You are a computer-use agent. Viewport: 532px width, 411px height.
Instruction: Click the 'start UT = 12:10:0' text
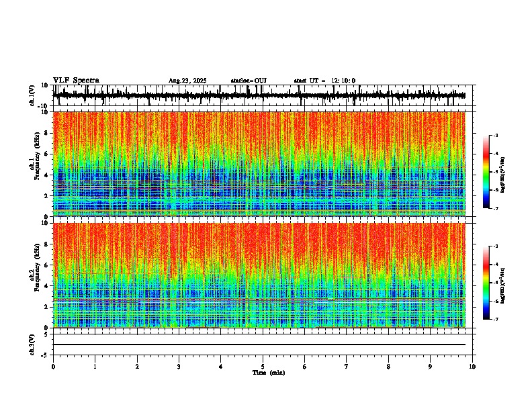coord(324,81)
